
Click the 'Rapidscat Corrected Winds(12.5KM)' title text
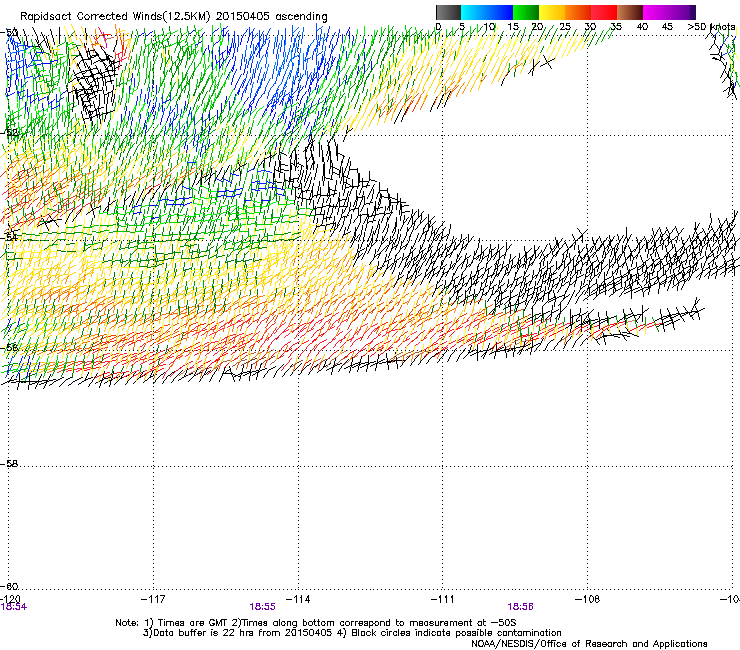pos(115,17)
